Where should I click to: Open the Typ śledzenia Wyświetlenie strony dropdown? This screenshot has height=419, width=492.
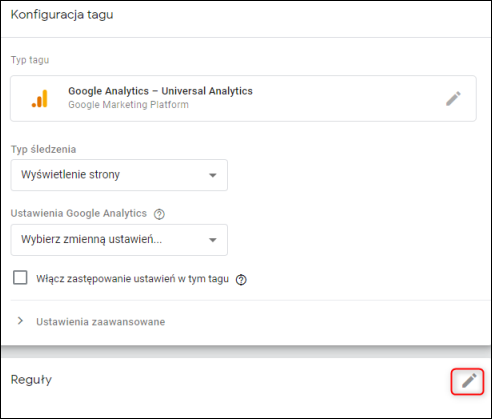tap(119, 175)
